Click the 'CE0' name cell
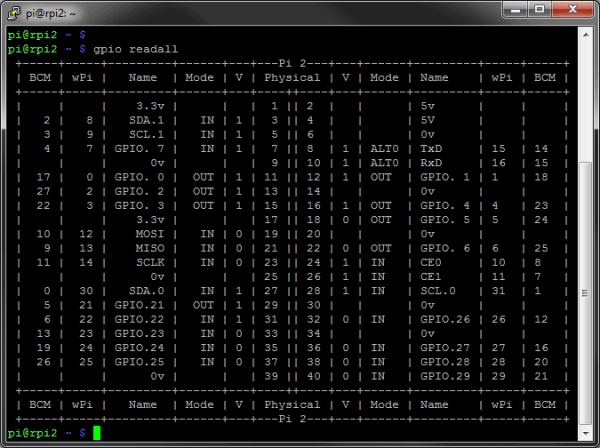 (431, 262)
